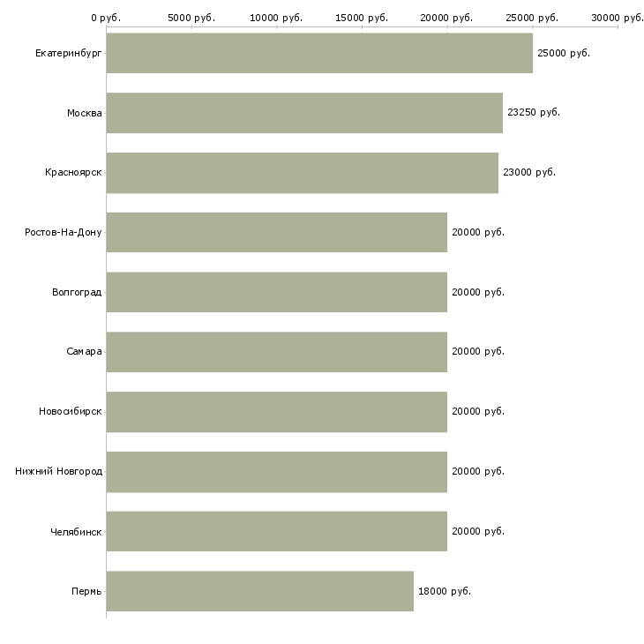Click the 18000 руб. value label
Viewport: 644px width, 644px height.
tap(444, 591)
